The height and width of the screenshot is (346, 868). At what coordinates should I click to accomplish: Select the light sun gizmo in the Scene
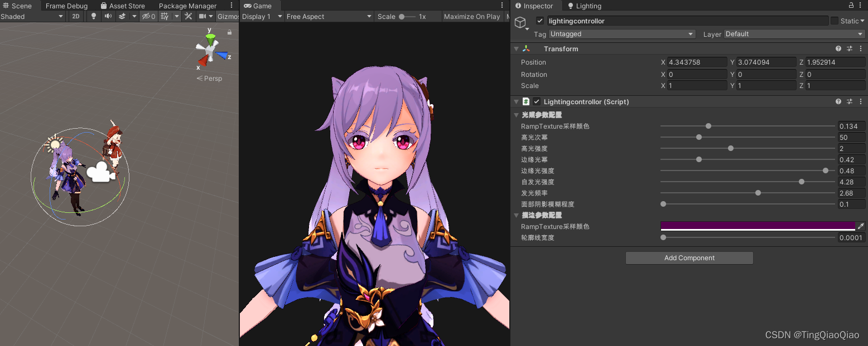click(54, 145)
